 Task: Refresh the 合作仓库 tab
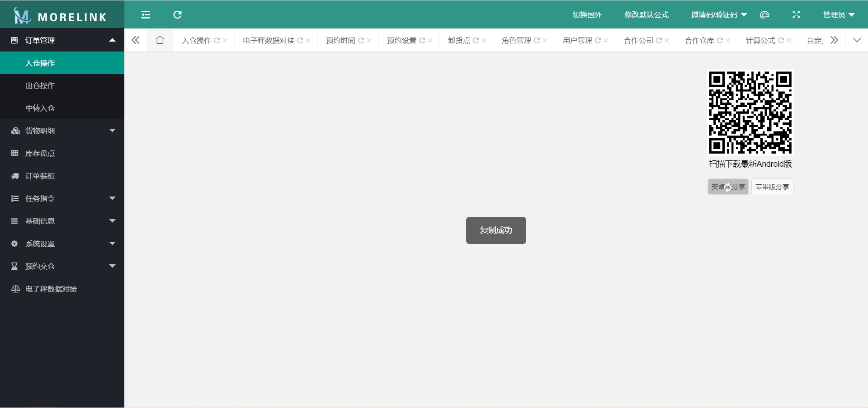[x=720, y=41]
